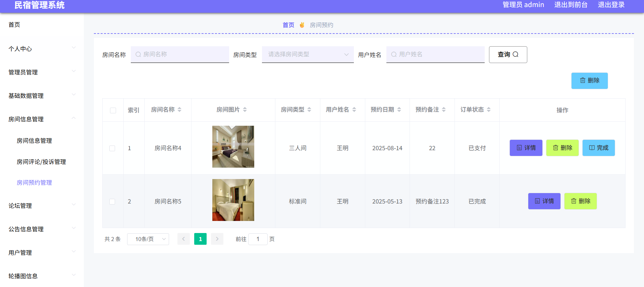
Task: Click the blue batch 删除 button
Action: click(x=589, y=80)
